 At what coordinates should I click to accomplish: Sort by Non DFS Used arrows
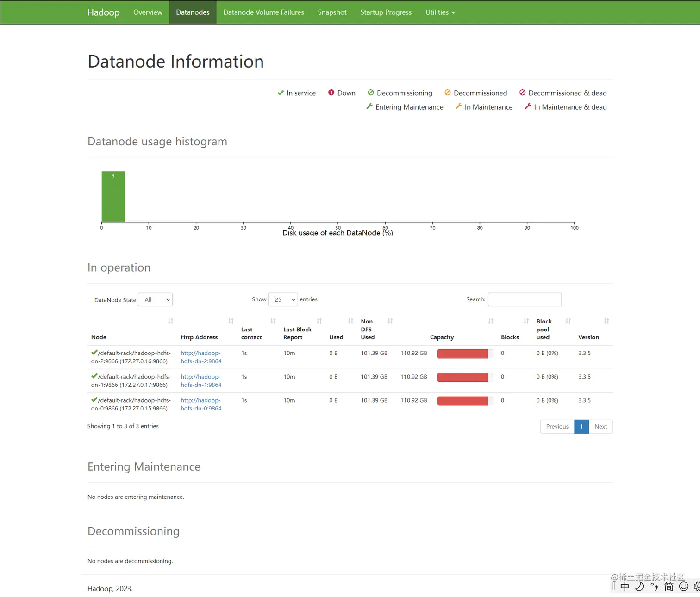pyautogui.click(x=390, y=321)
